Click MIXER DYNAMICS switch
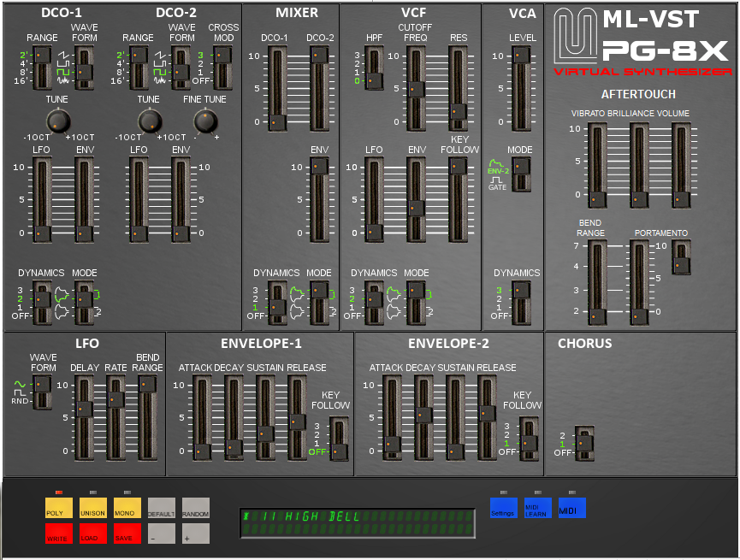Screen dimensions: 740x560 277,303
